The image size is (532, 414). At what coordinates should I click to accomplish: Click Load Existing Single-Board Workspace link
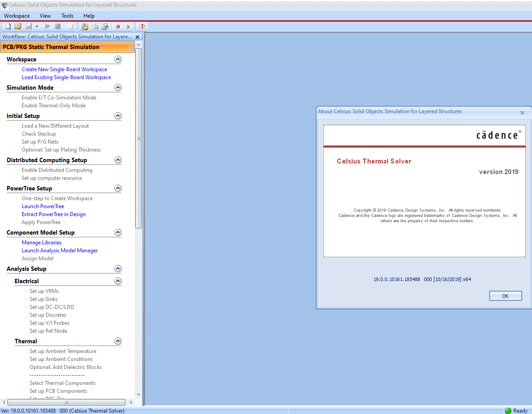66,77
